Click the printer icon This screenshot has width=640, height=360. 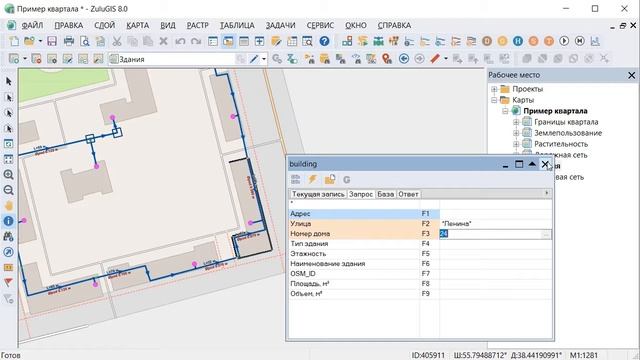click(x=69, y=41)
